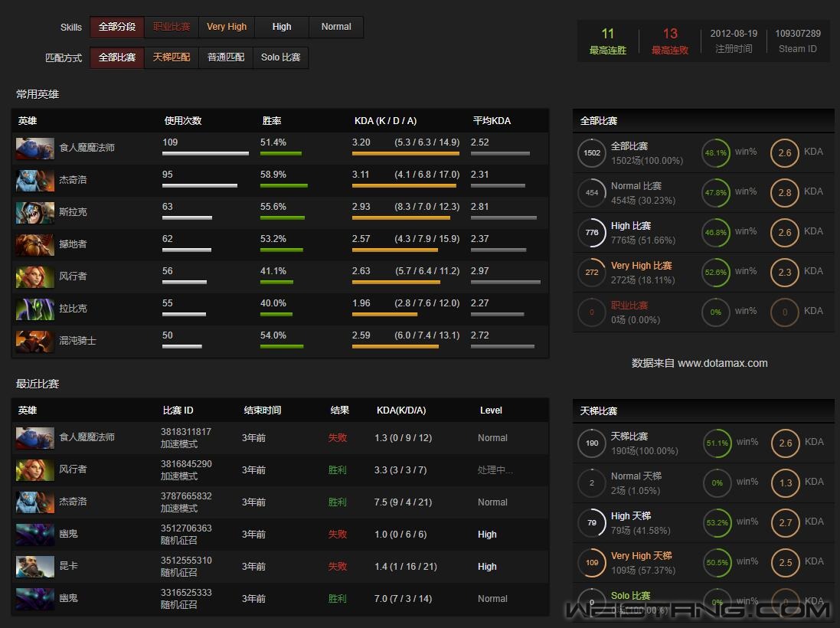Click 胜利 result for match 3316525333
The width and height of the screenshot is (840, 628).
[338, 599]
